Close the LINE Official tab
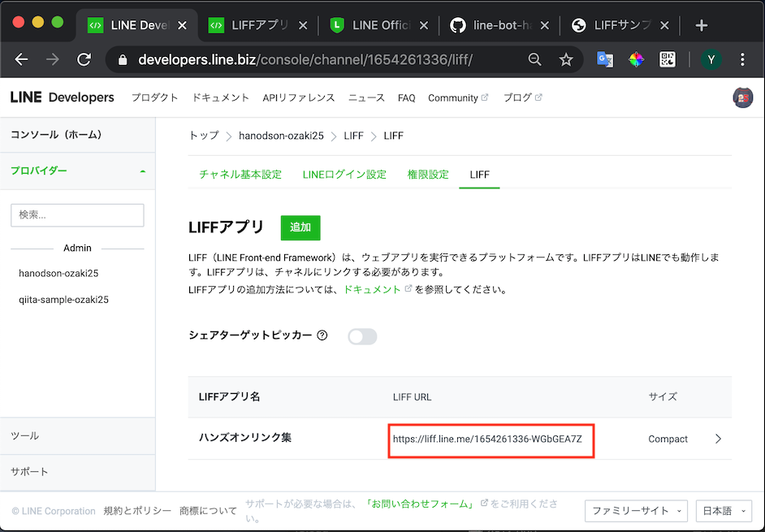Viewport: 765px width, 532px height. [423, 25]
